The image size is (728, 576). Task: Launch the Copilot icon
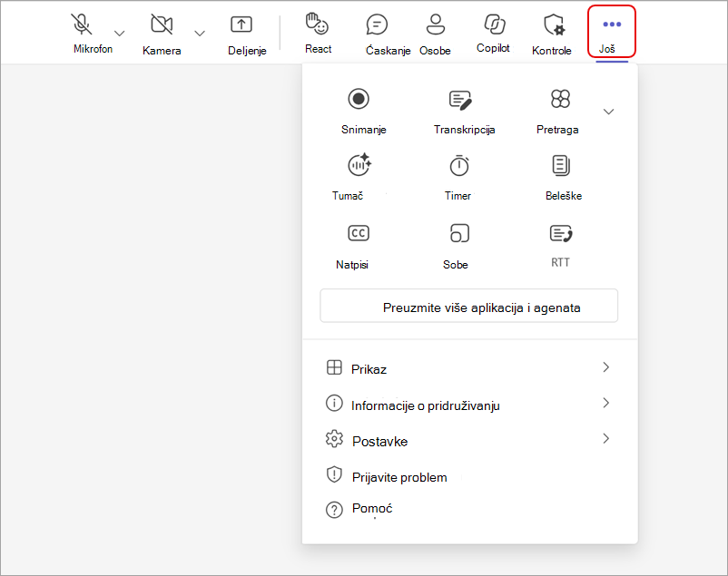pyautogui.click(x=495, y=24)
